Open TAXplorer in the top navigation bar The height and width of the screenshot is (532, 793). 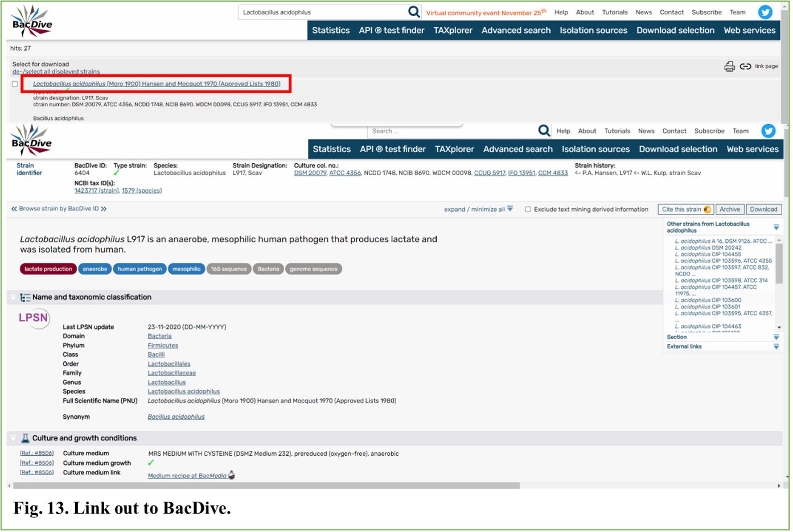click(x=453, y=30)
